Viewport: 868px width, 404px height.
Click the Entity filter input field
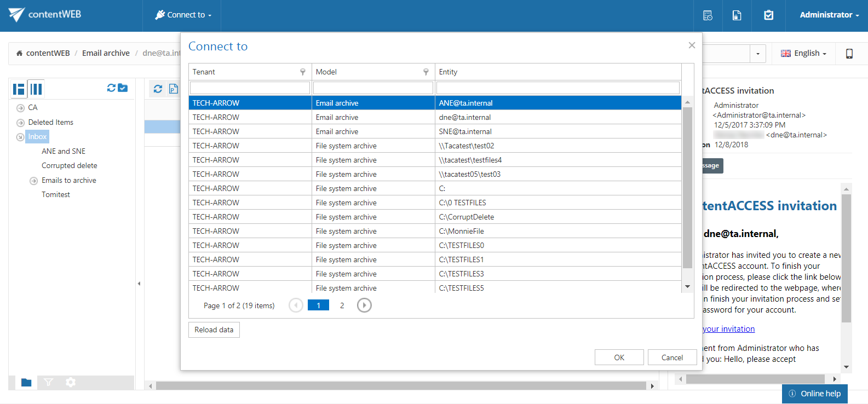pyautogui.click(x=558, y=88)
